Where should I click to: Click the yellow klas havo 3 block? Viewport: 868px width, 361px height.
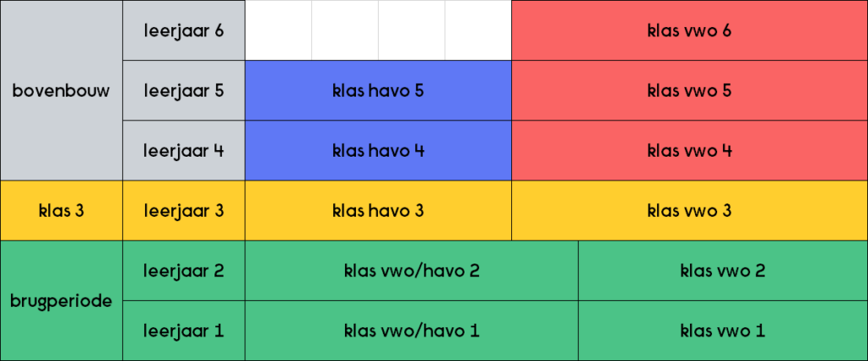378,210
